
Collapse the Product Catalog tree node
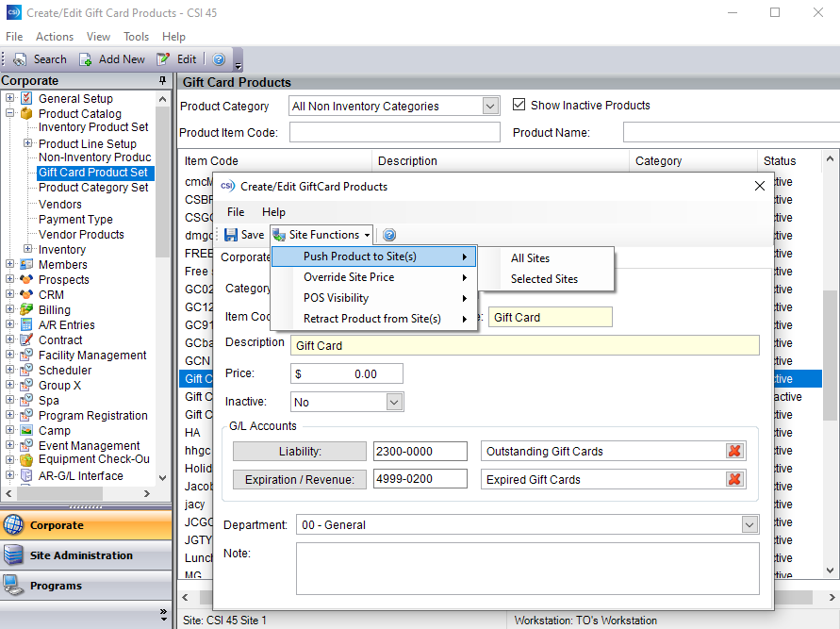(9, 113)
